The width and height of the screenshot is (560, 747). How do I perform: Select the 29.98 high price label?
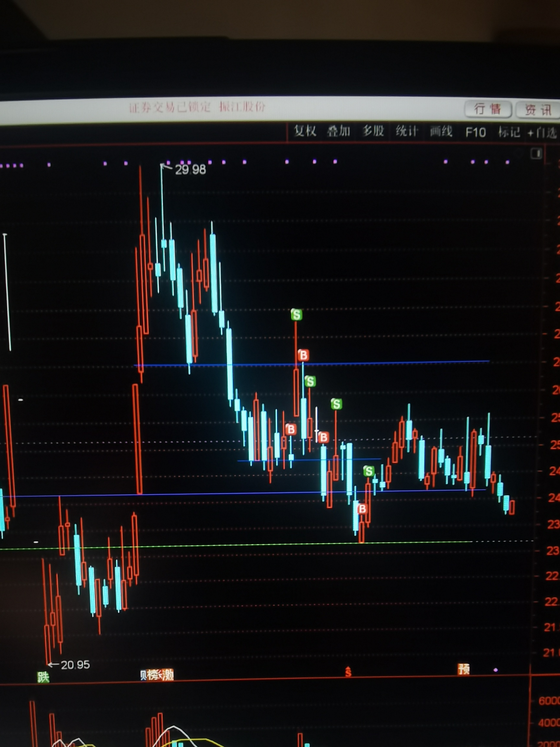point(190,170)
